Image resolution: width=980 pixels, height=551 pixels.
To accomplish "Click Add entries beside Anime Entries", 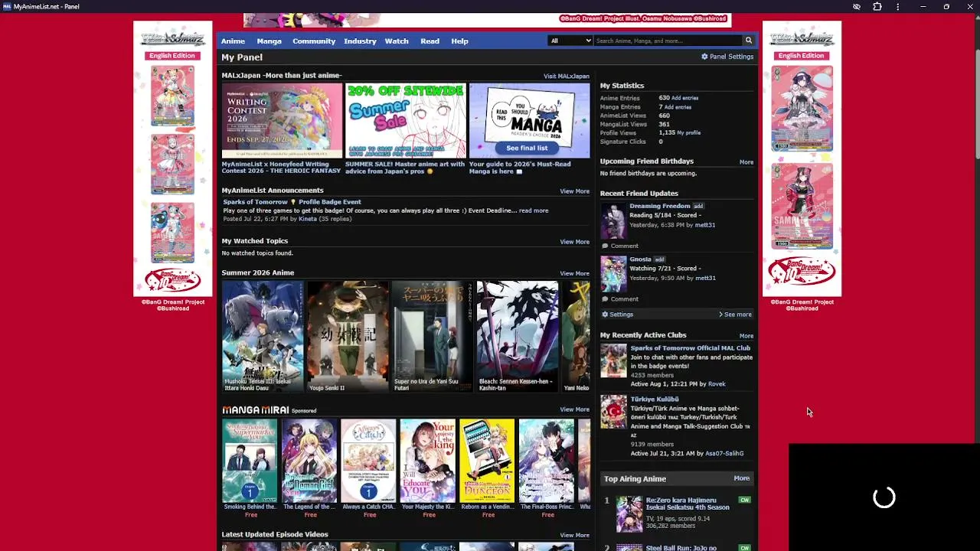I will coord(684,98).
